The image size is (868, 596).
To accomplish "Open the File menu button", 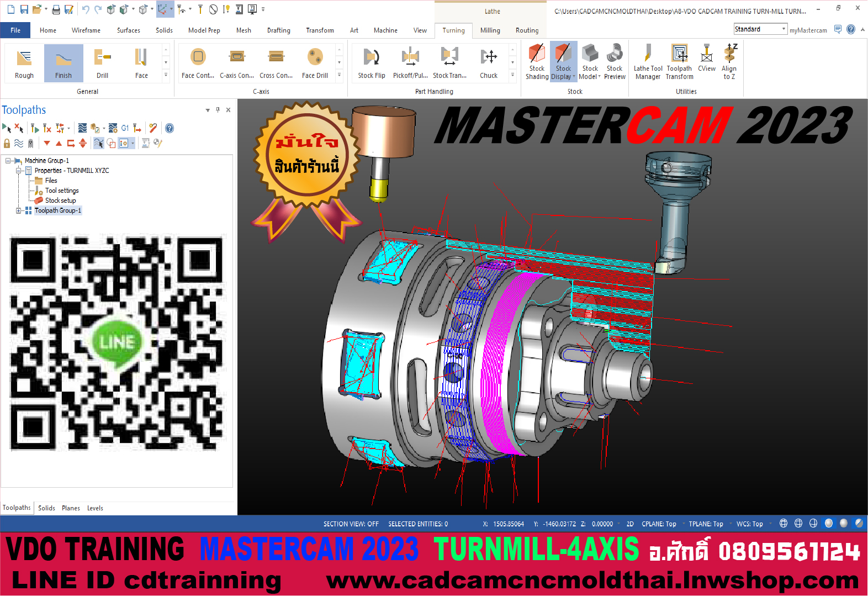I will coord(15,30).
